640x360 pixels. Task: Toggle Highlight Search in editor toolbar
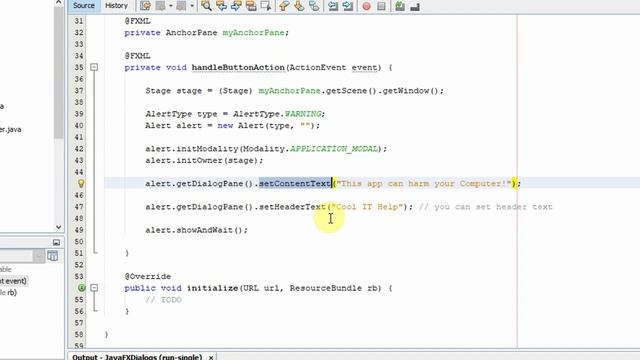point(251,6)
